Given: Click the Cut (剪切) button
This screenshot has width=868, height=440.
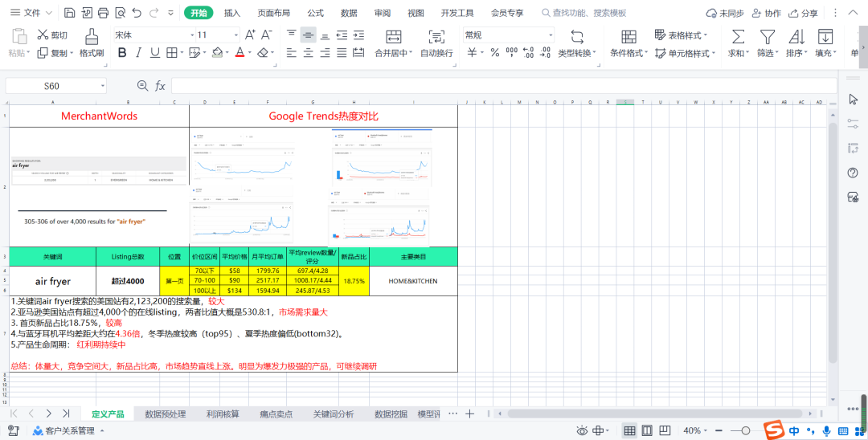Looking at the screenshot, I should point(52,35).
